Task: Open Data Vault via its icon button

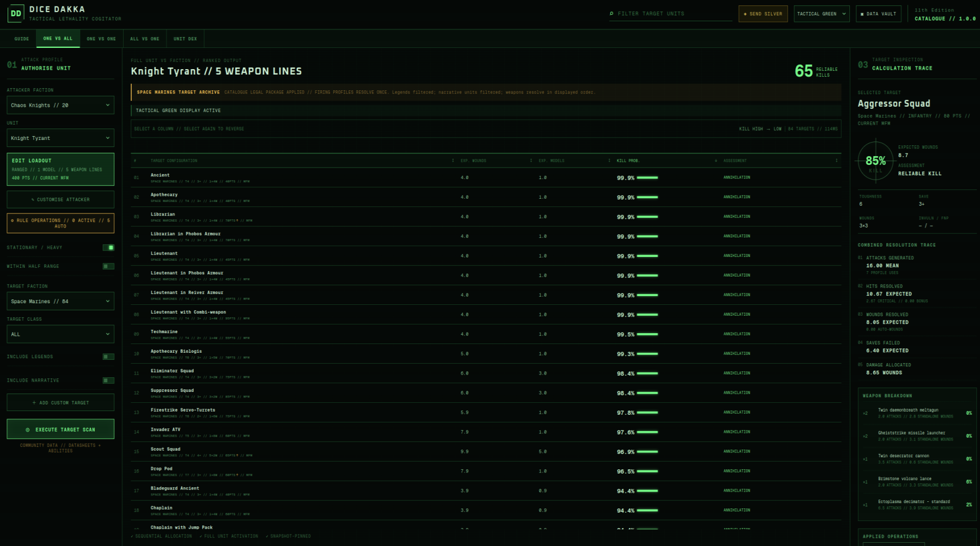Action: click(878, 14)
